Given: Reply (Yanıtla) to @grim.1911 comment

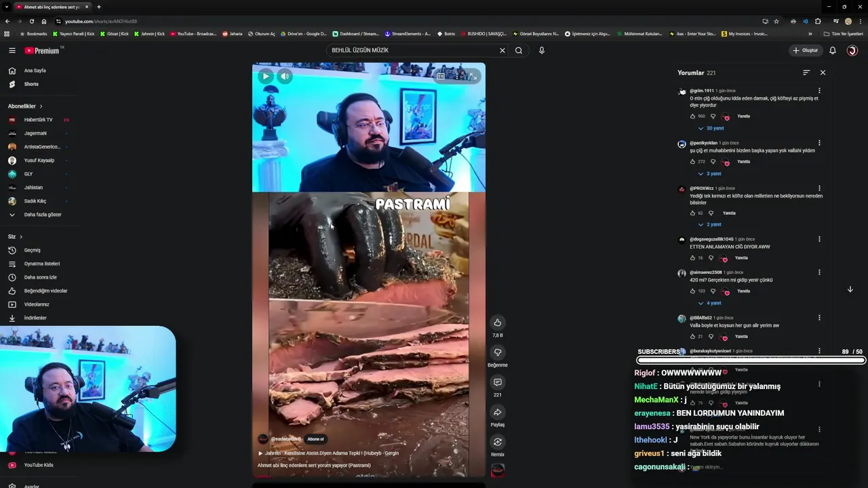Looking at the screenshot, I should (x=743, y=116).
